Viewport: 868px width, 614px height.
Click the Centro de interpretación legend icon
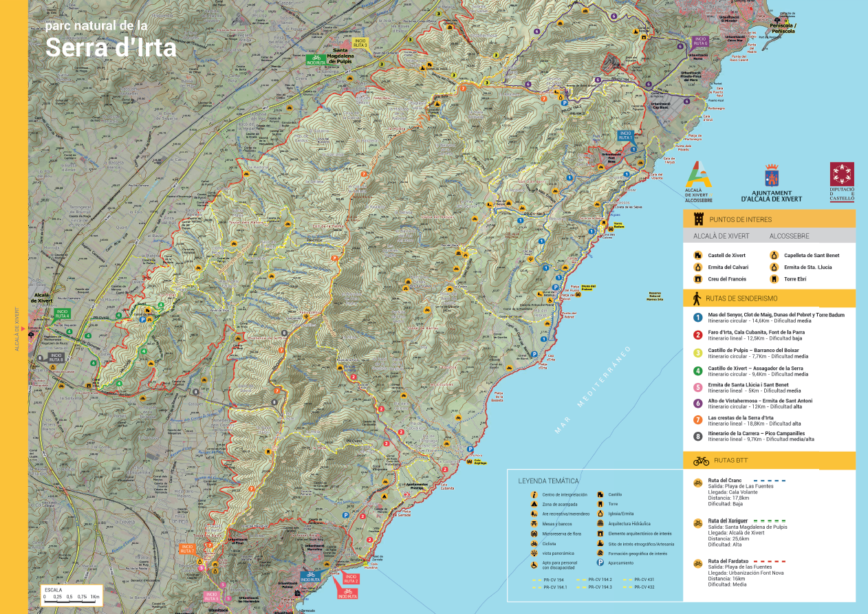coord(534,494)
